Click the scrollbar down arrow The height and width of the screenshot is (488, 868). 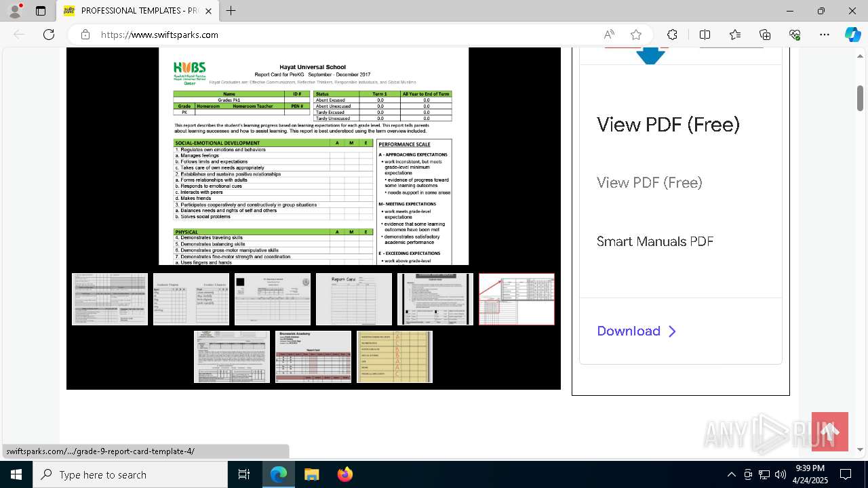click(860, 449)
